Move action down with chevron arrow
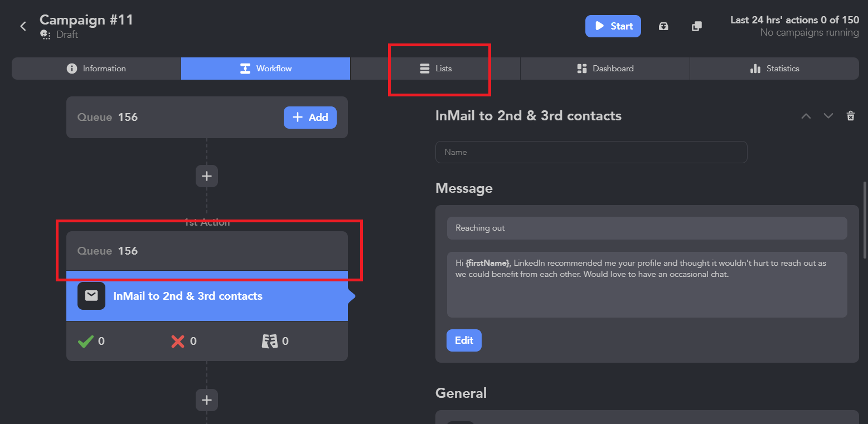This screenshot has height=424, width=868. [828, 116]
